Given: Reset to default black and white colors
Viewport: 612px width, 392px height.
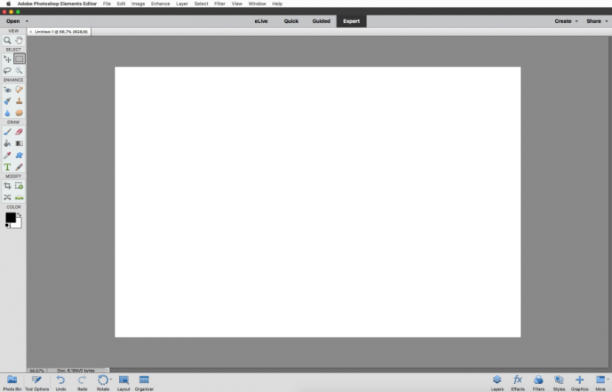Looking at the screenshot, I should [x=7, y=226].
